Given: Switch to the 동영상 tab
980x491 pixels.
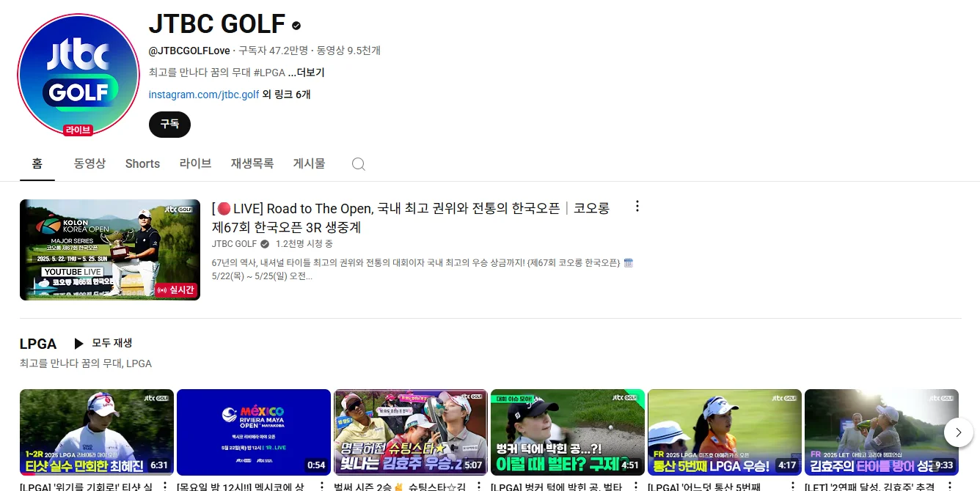Looking at the screenshot, I should click(89, 163).
